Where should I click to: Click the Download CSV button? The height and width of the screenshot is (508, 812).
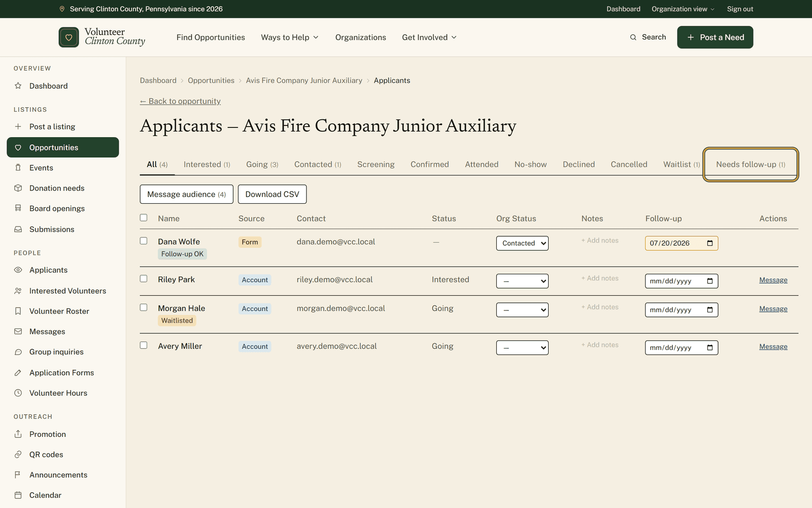tap(273, 194)
